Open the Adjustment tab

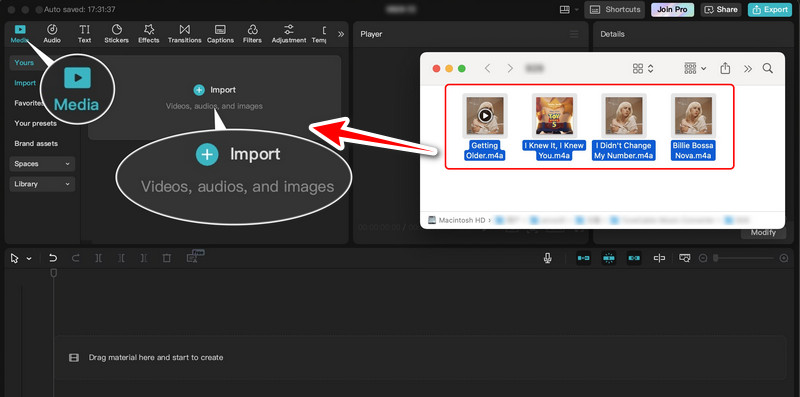289,34
